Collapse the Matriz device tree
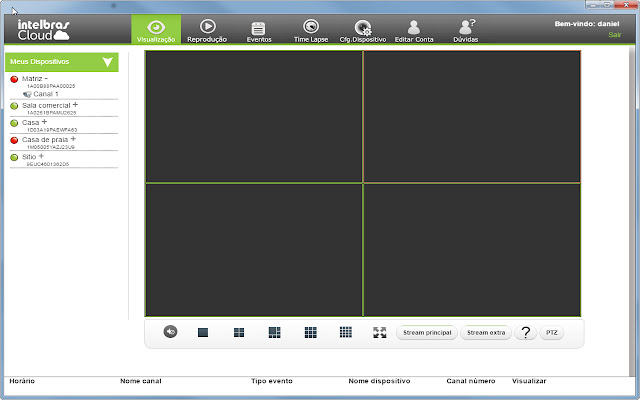 pyautogui.click(x=47, y=78)
